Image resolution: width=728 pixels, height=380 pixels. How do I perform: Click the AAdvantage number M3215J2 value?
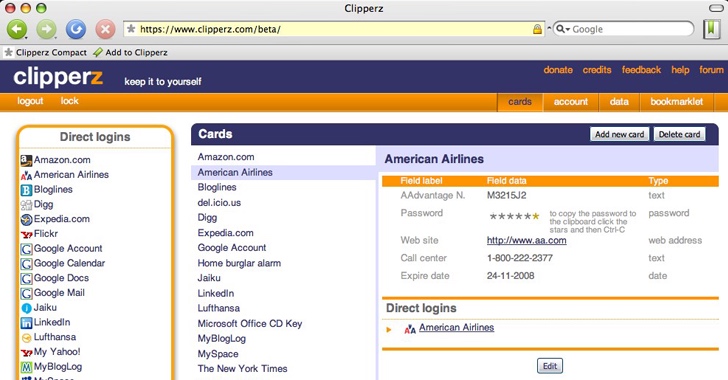point(507,196)
